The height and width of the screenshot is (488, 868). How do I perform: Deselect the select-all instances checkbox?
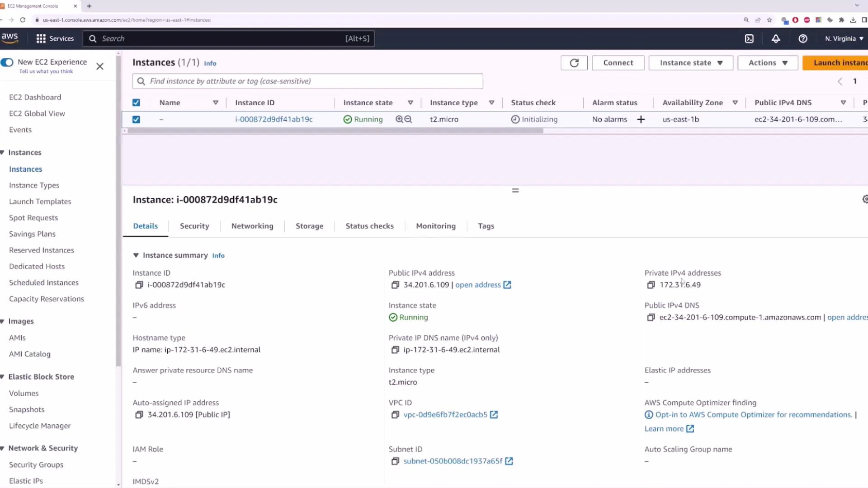coord(136,103)
